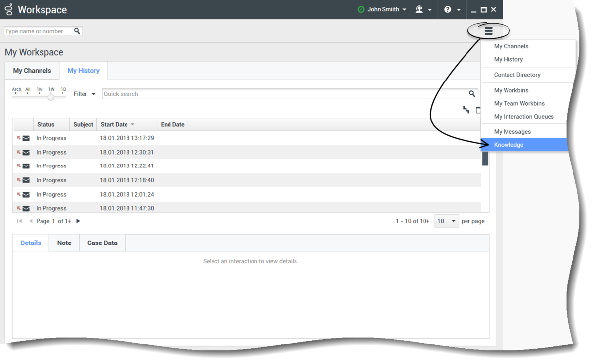Image resolution: width=593 pixels, height=364 pixels.
Task: Set time range slider to 1D
Action: click(63, 97)
